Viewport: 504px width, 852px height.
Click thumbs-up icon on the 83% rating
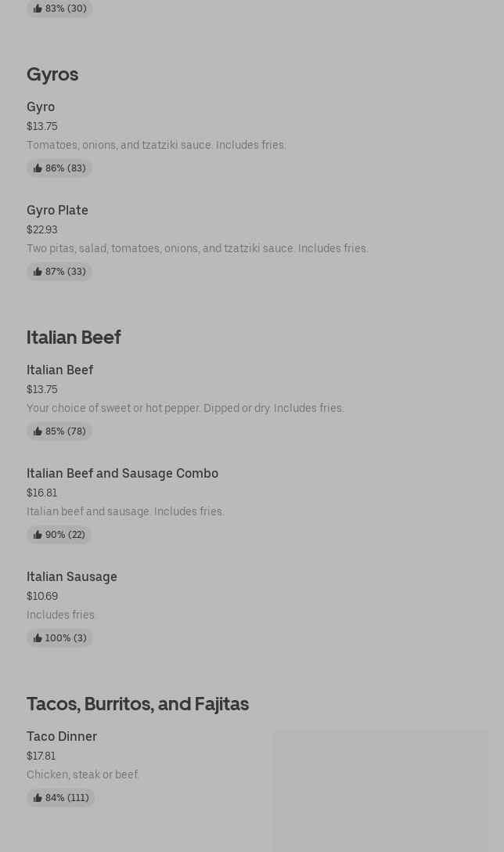(38, 9)
